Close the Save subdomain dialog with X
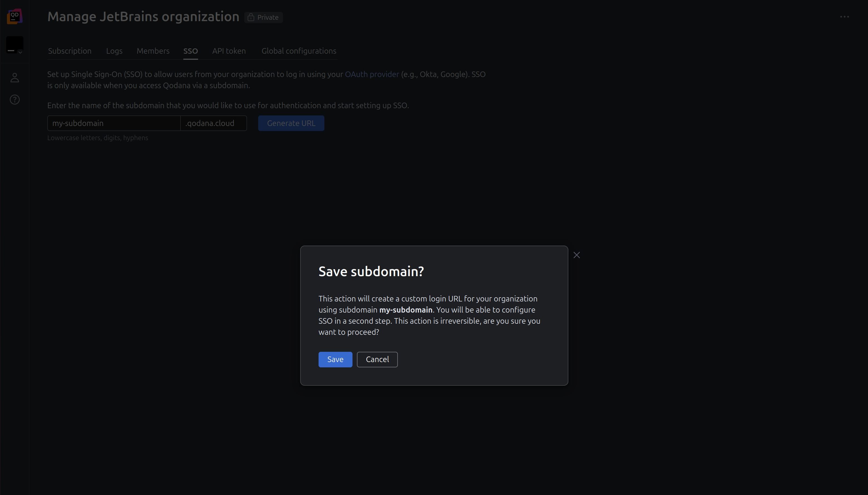This screenshot has width=868, height=495. pos(576,255)
